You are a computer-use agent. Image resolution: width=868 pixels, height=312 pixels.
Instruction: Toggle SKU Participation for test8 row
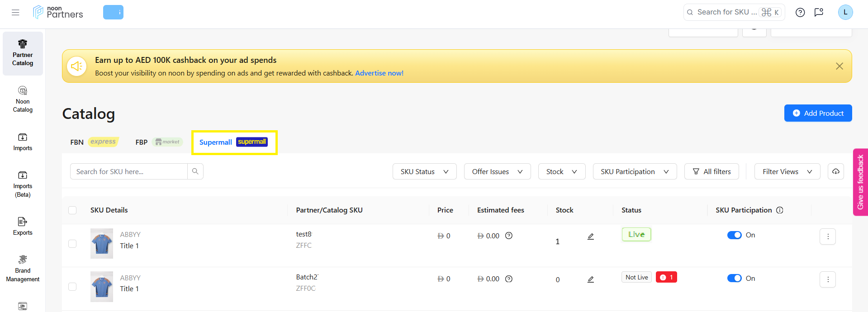[735, 235]
